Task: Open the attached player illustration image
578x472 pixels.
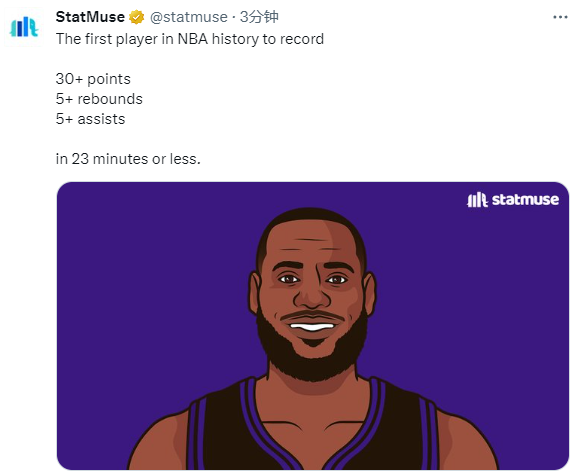Action: (313, 326)
